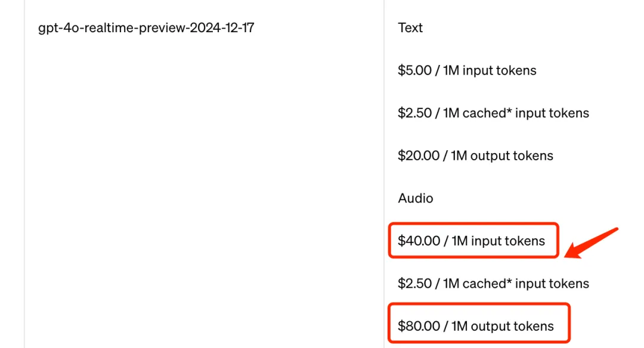Click the $20.00 price amount
This screenshot has width=644, height=348.
(419, 156)
